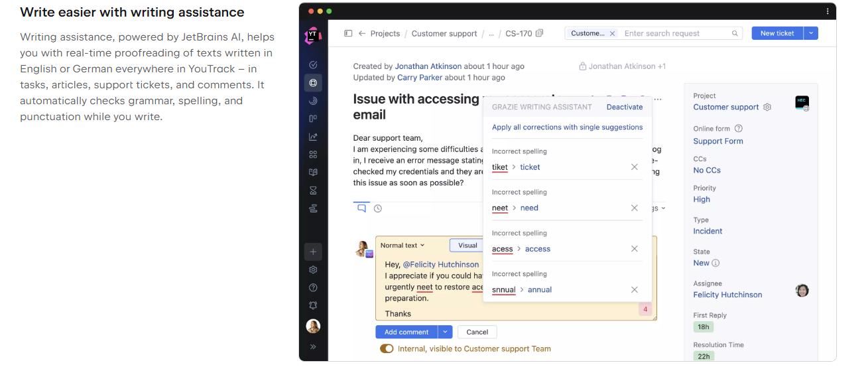Open the Projects grid icon in sidebar
868x377 pixels.
(x=313, y=155)
